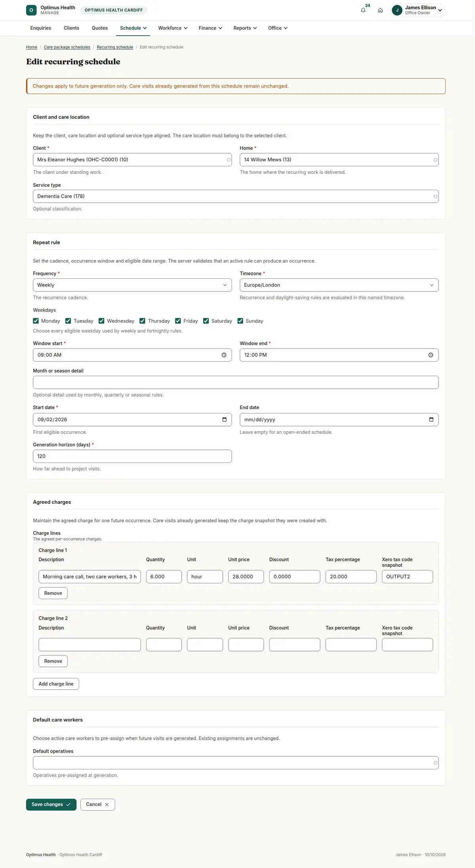The image size is (475, 868).
Task: Open the Start date calendar icon
Action: coord(224,419)
